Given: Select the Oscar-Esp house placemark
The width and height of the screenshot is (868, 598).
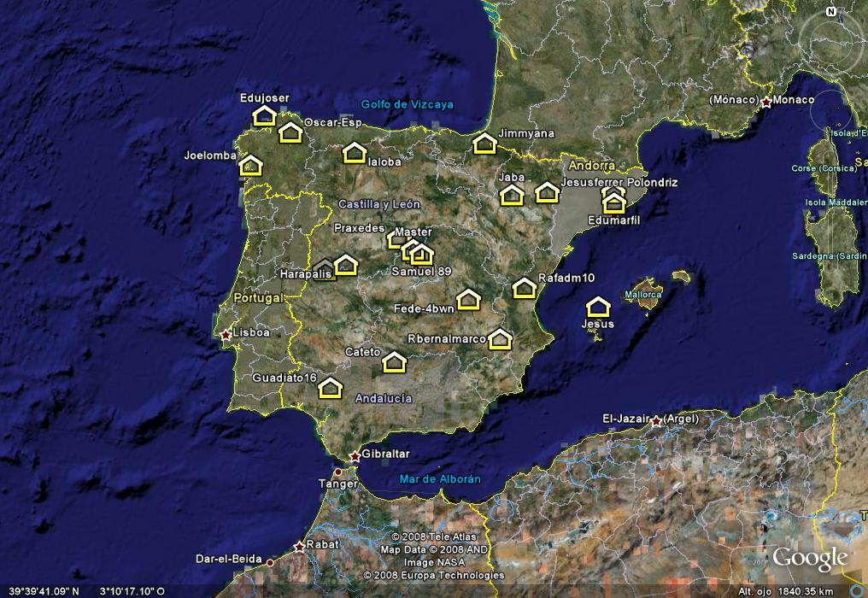Looking at the screenshot, I should point(290,132).
